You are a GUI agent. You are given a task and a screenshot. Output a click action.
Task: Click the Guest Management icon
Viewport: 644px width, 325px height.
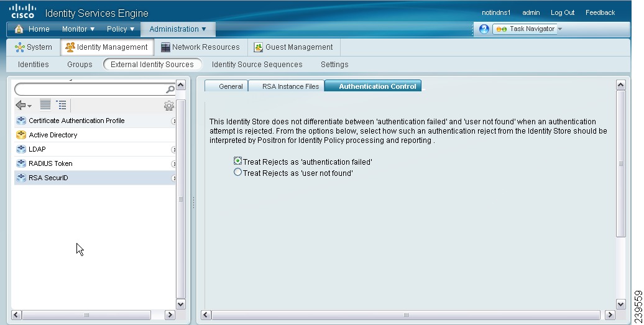coord(259,47)
